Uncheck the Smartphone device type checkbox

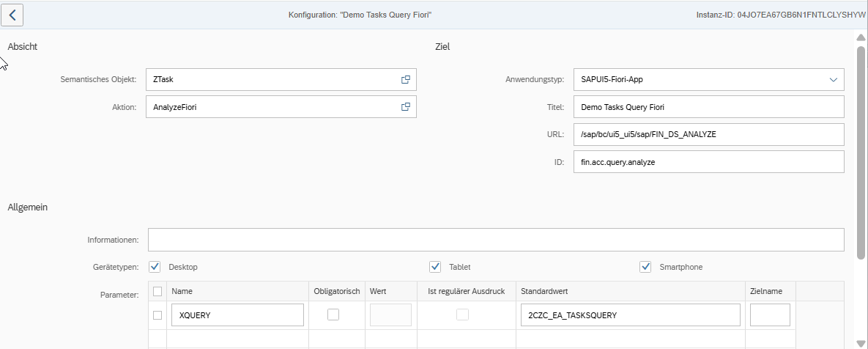click(645, 267)
